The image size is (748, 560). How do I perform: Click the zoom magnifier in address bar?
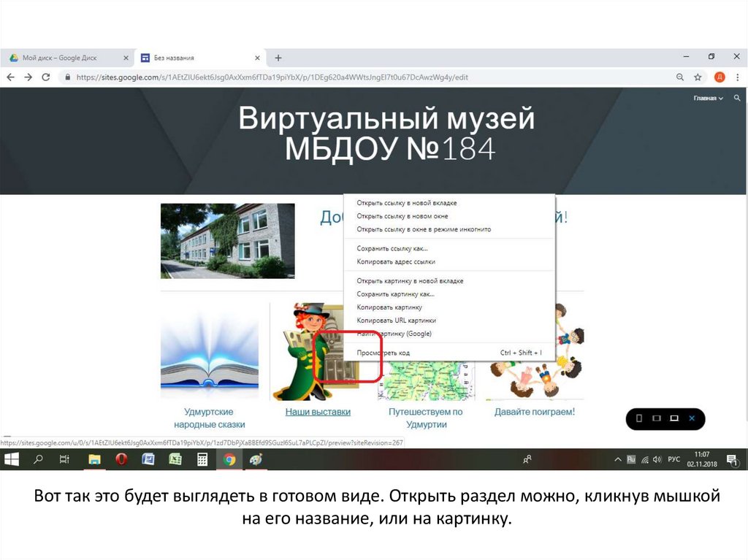[680, 77]
